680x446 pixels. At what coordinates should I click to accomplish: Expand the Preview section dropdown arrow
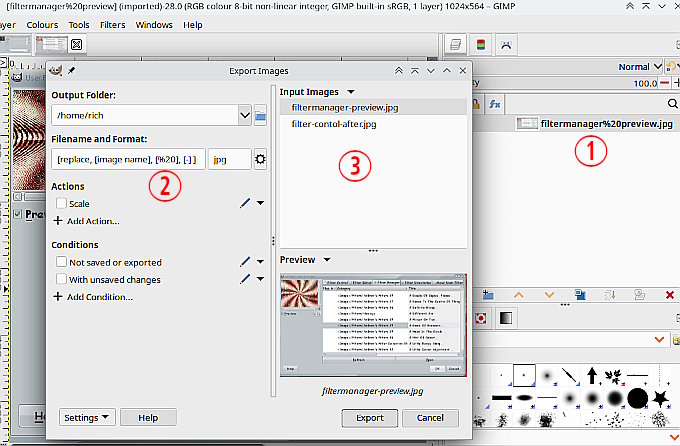[327, 260]
